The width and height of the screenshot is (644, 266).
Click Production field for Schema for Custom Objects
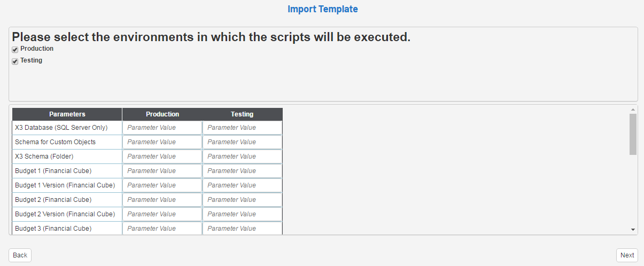tap(162, 142)
